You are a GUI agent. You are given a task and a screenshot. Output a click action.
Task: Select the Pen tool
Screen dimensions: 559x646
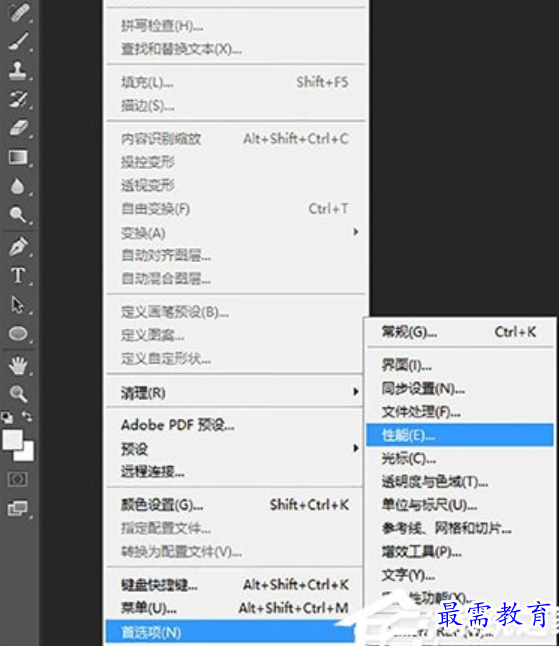(19, 247)
